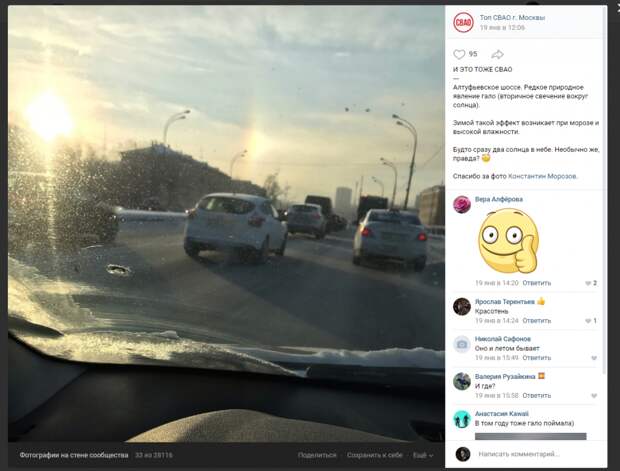Screen dimensions: 620x471
Task: Expand the Ещё dropdown menu
Action: (x=423, y=455)
